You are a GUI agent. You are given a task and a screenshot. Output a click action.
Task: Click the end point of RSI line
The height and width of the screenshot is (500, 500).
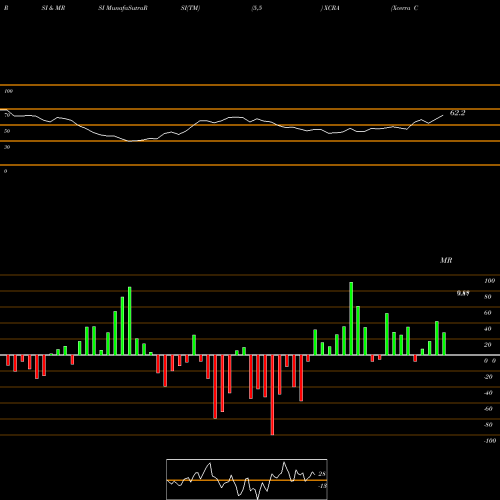point(443,115)
